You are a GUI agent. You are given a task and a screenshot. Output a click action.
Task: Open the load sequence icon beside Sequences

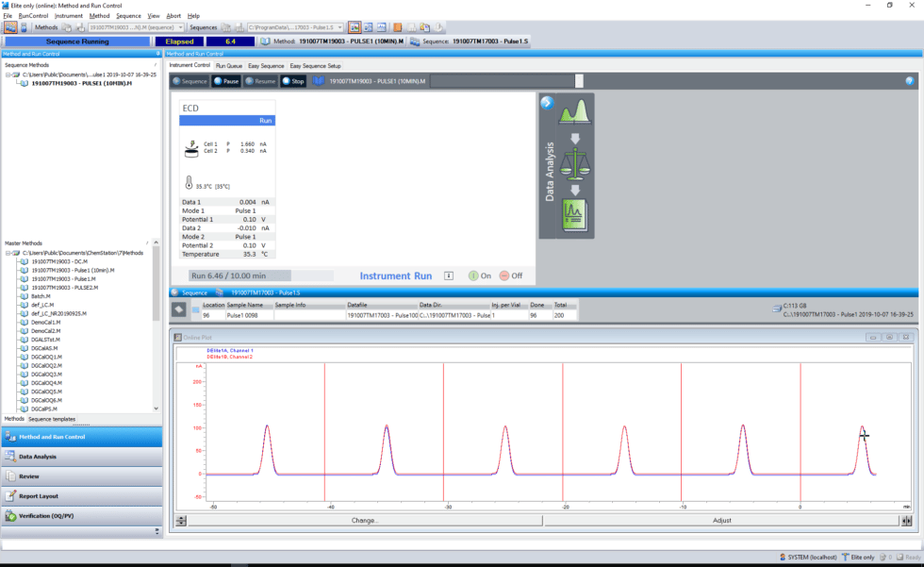click(x=226, y=27)
